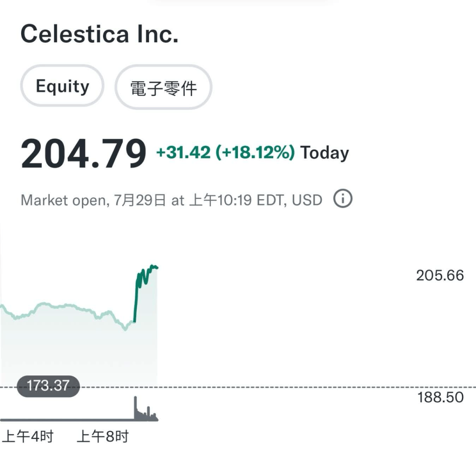Open the 電子零件 category tag
This screenshot has height=452, width=476.
pos(164,87)
